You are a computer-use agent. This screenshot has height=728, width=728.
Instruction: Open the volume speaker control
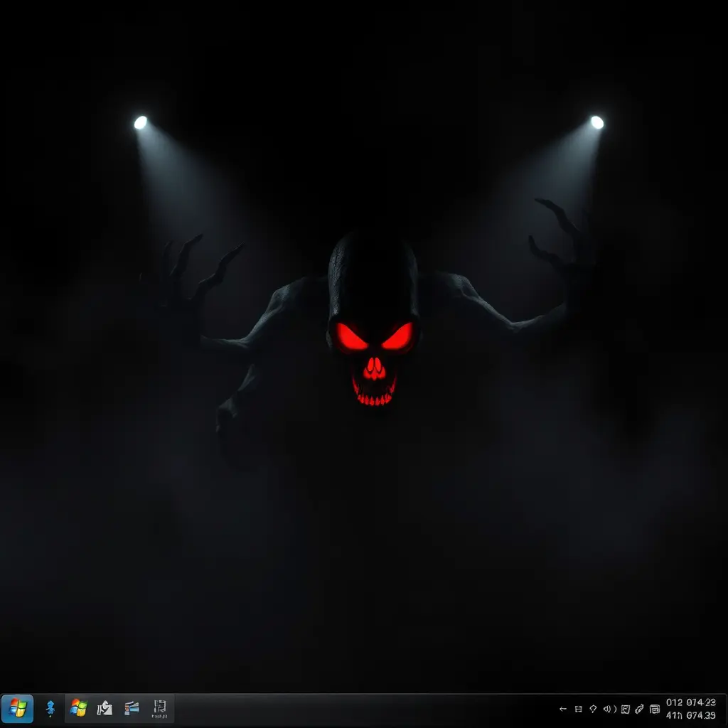pos(609,709)
